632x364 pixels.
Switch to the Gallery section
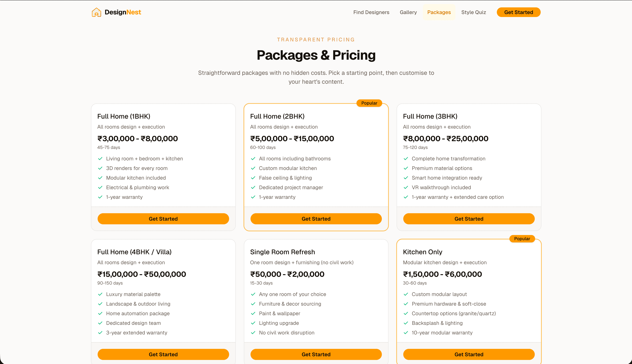408,12
